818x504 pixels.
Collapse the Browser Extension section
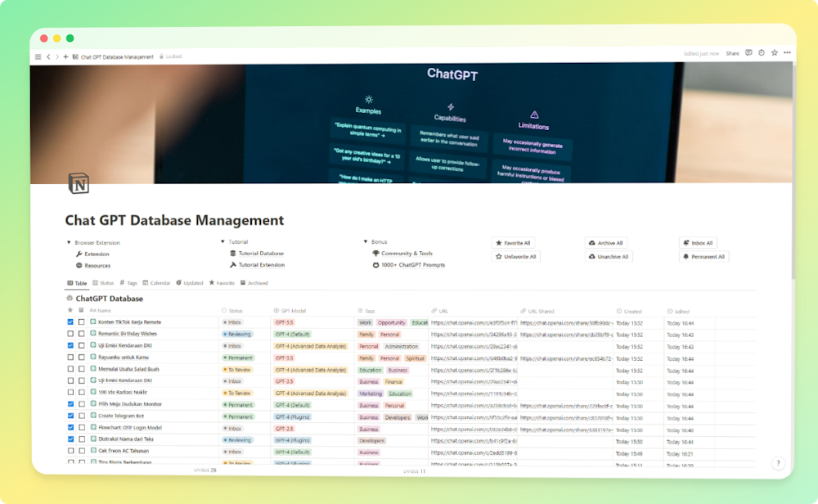point(68,241)
